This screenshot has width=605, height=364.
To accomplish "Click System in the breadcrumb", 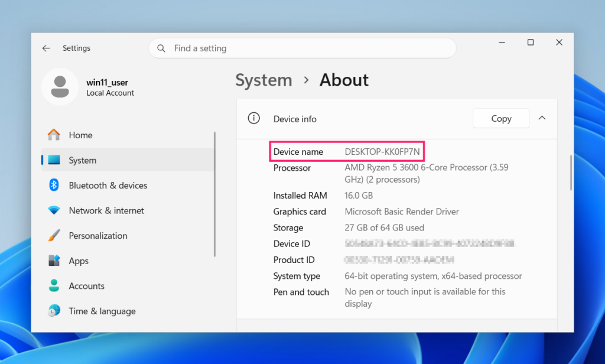I will tap(264, 80).
